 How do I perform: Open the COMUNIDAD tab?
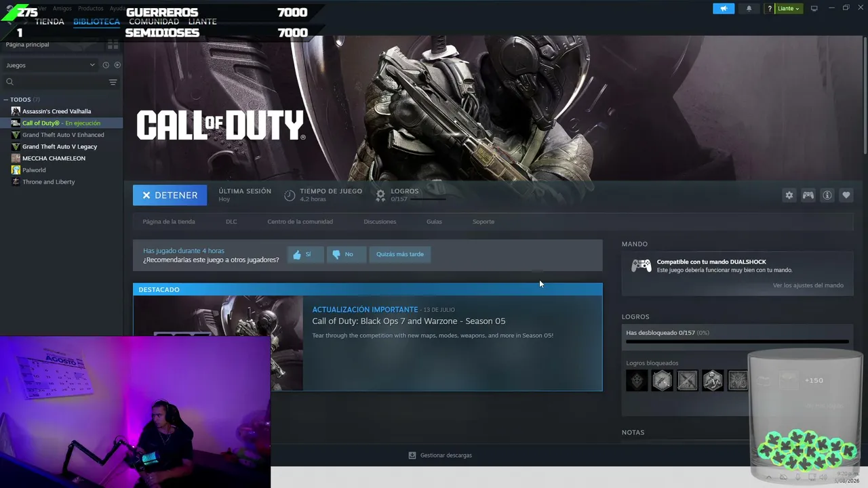(154, 22)
